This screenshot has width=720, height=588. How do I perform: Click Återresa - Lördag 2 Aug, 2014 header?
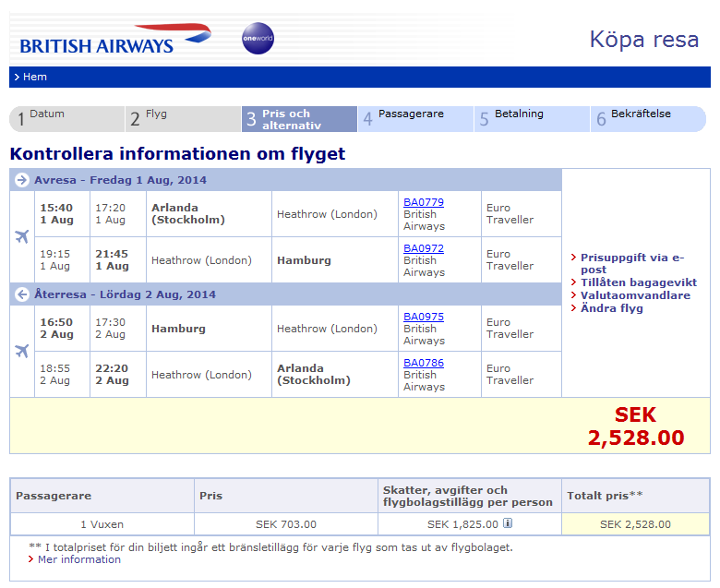[x=125, y=294]
